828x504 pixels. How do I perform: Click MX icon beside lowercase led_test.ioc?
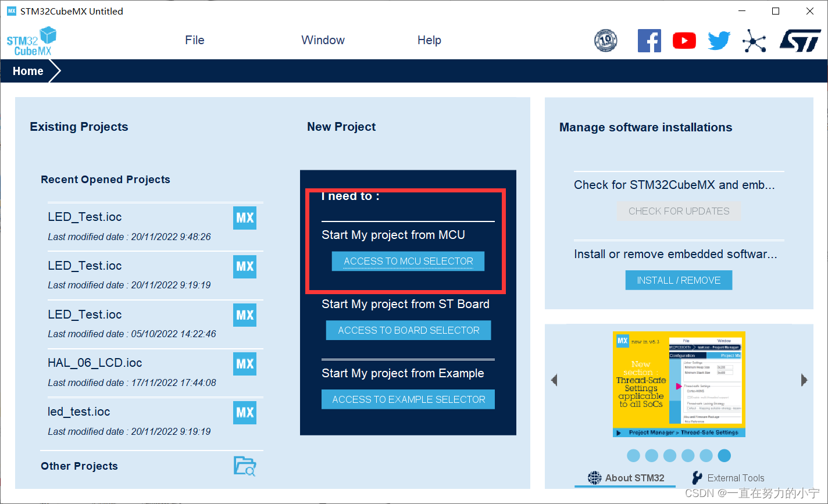(245, 413)
